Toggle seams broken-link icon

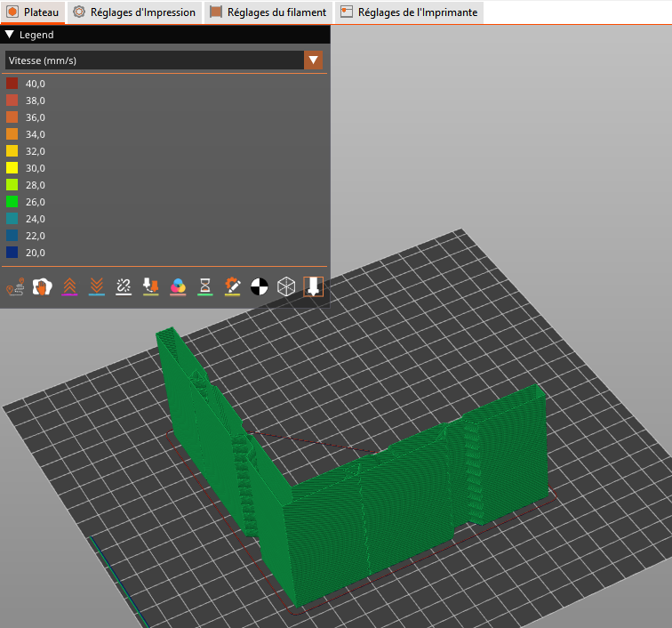click(x=124, y=286)
